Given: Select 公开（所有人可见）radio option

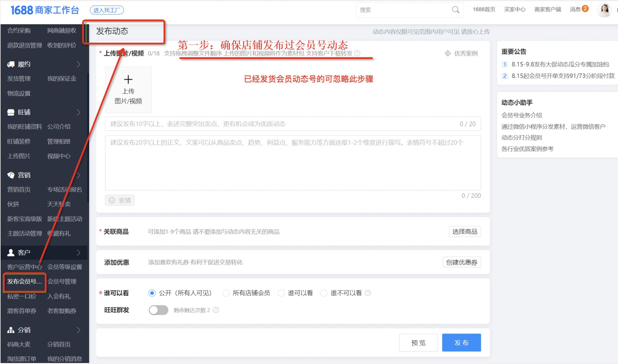Looking at the screenshot, I should 152,293.
